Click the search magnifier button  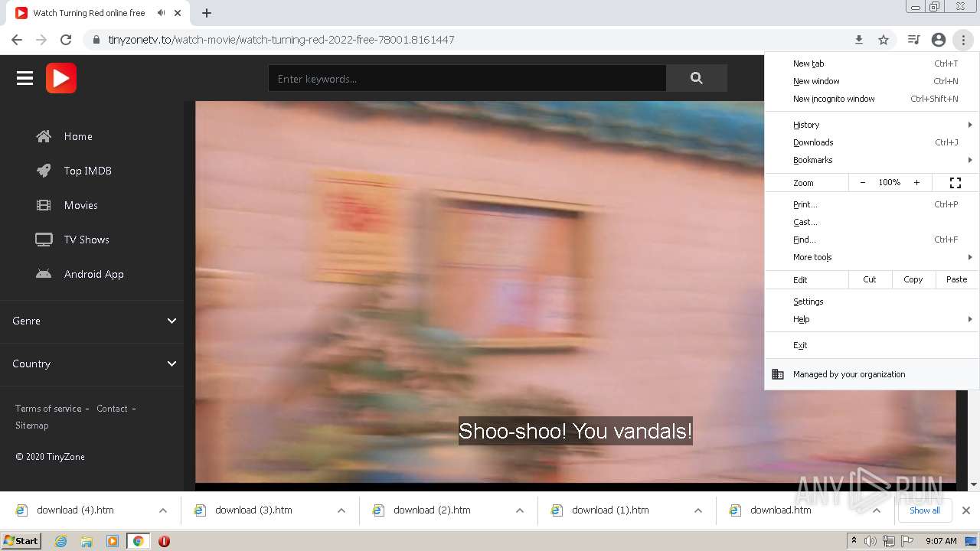click(696, 78)
